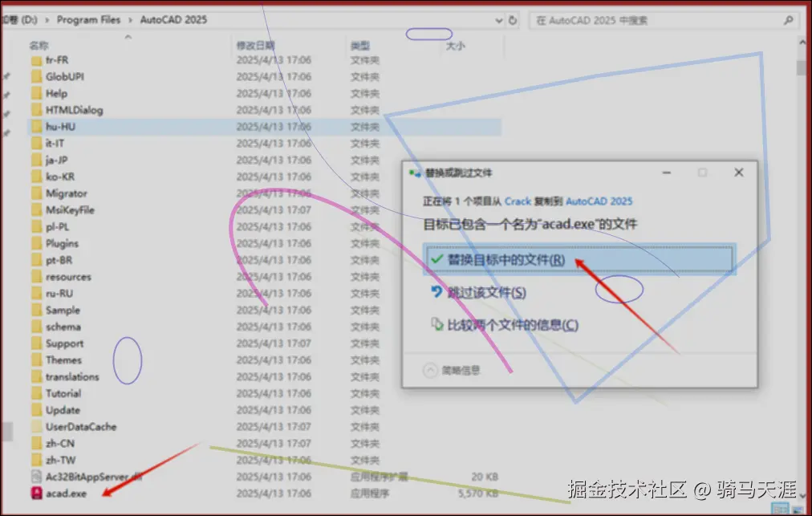Viewport: 812px width, 516px height.
Task: Click Program Files in the breadcrumb path
Action: coord(88,20)
